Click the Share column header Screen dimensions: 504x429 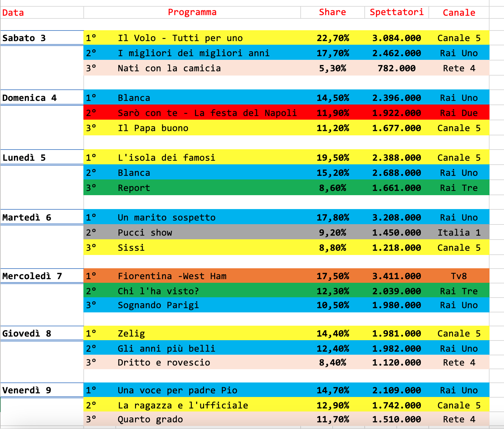(x=332, y=12)
